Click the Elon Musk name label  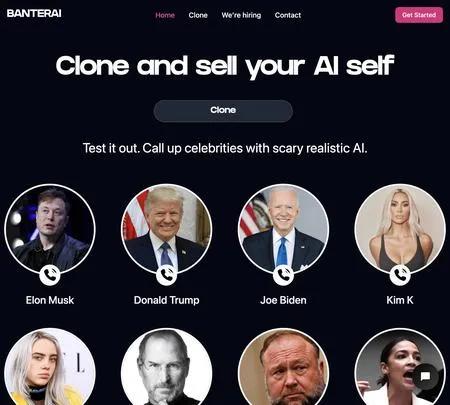coord(50,300)
